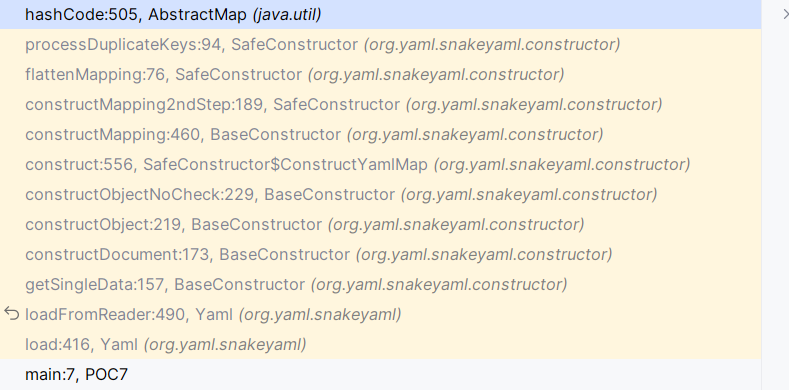Viewport: 789px width, 390px height.
Task: Click the POC7 class name
Action: pyautogui.click(x=107, y=374)
